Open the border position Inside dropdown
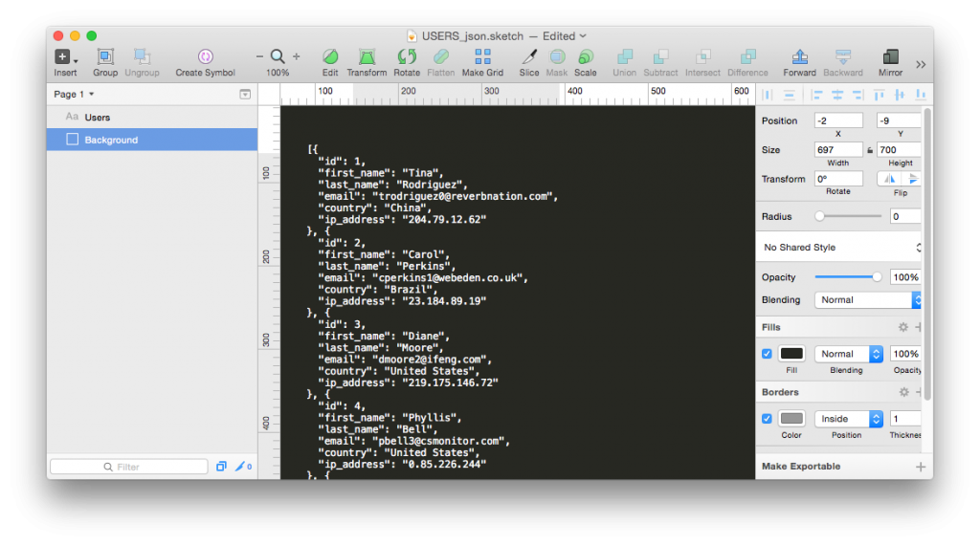 coord(849,419)
